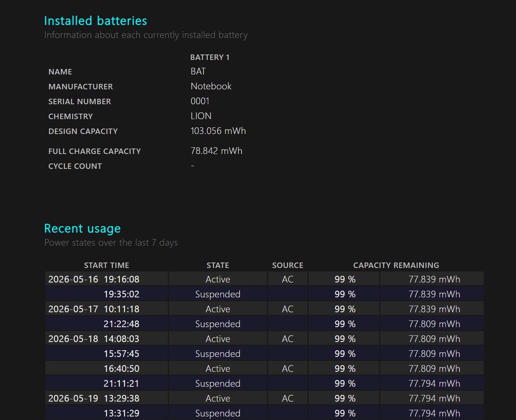Select the SOURCE column header
Screen dimensions: 516x420
point(287,265)
